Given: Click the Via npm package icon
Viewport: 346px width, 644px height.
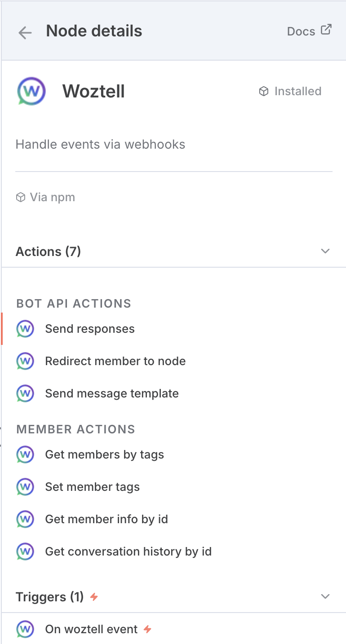Looking at the screenshot, I should click(20, 198).
